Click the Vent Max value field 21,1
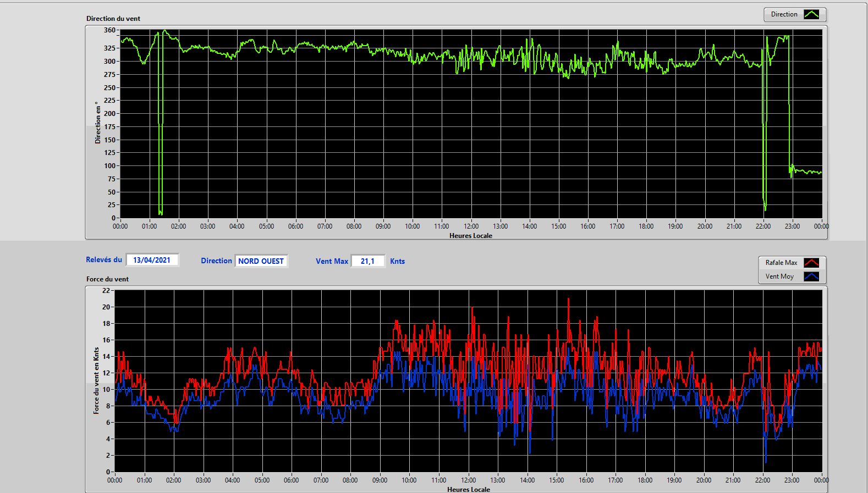 coord(367,261)
